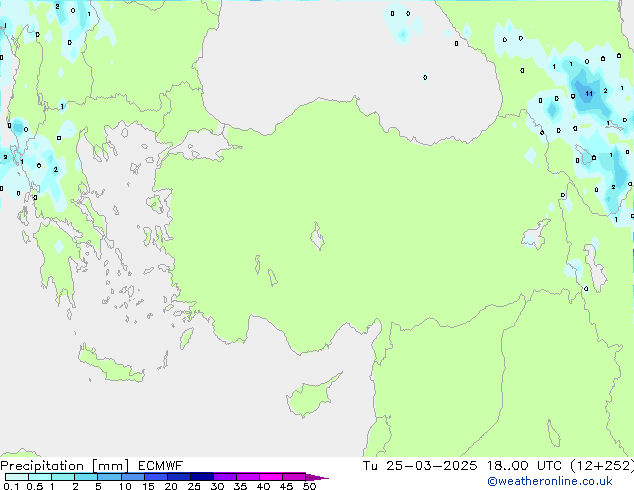Click the 'Tu 25-03-2025' date text
This screenshot has width=634, height=490.
point(420,466)
